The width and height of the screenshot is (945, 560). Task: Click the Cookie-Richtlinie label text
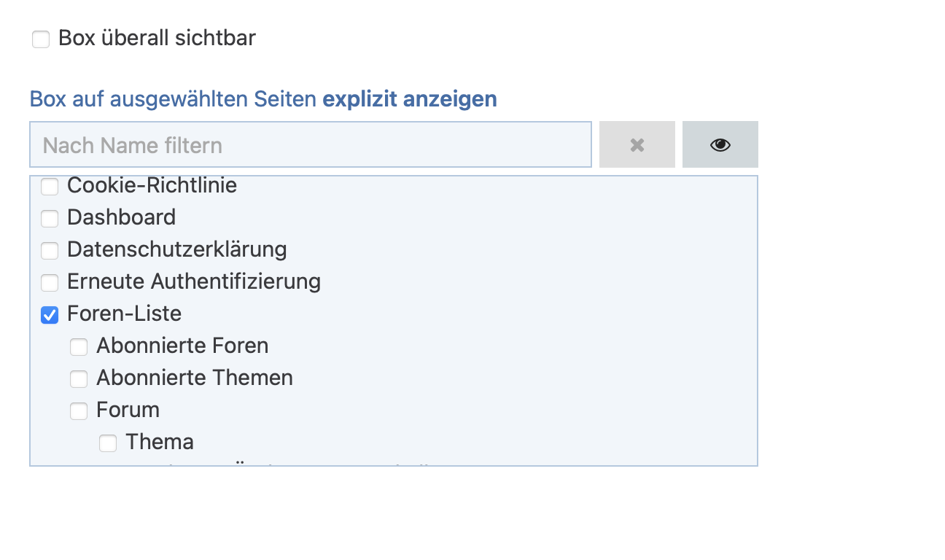[152, 186]
